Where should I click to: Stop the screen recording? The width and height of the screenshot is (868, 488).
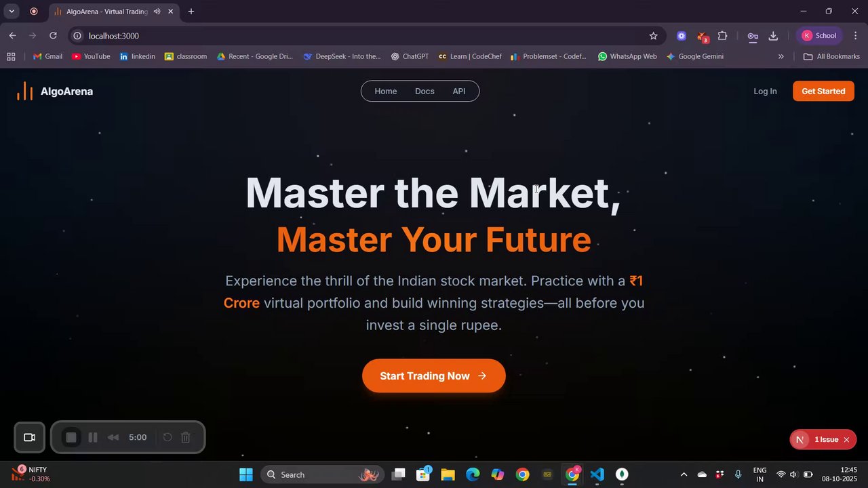point(71,437)
